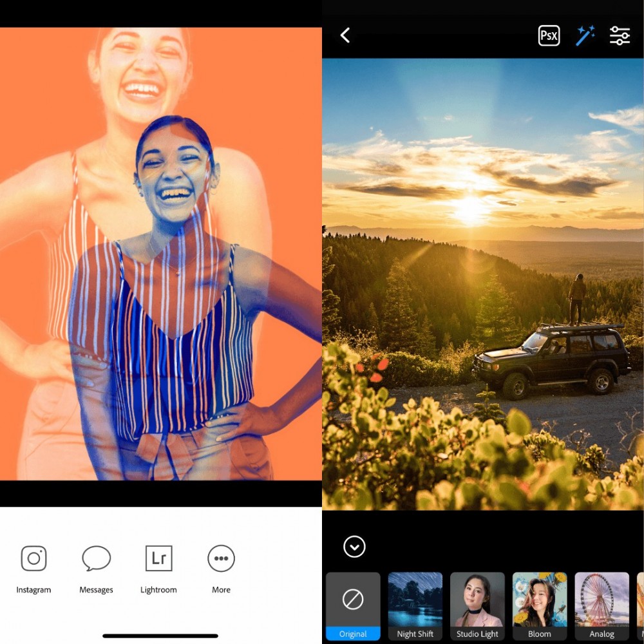The width and height of the screenshot is (644, 644).
Task: Tap the Messages speech bubble icon
Action: [x=96, y=558]
